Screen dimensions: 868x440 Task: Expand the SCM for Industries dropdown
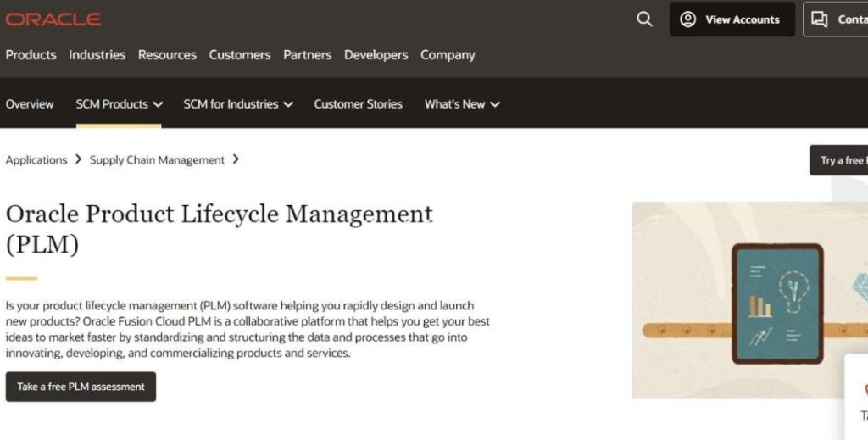click(238, 104)
